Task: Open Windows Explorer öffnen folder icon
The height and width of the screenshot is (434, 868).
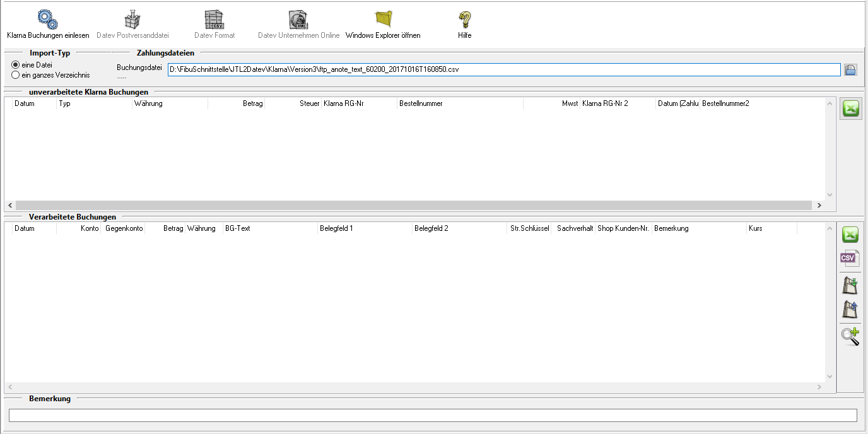Action: coord(383,20)
